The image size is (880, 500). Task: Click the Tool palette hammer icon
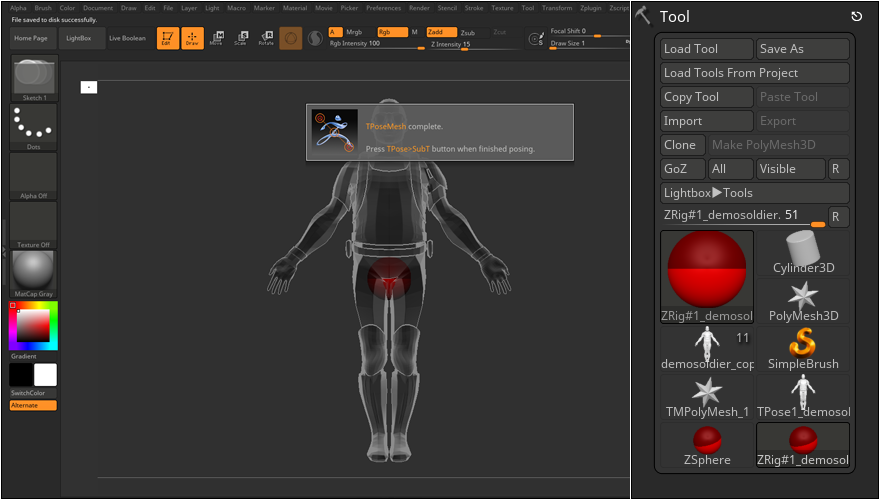[644, 16]
